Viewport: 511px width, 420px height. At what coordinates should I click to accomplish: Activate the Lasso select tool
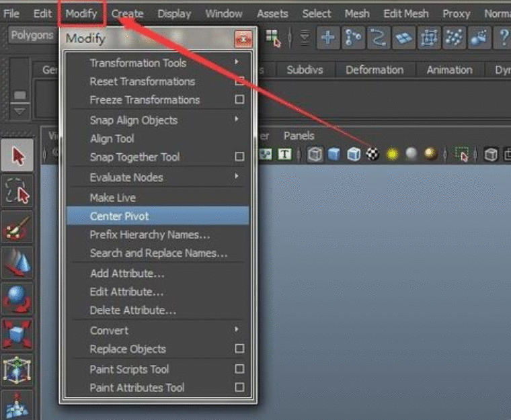tap(17, 193)
